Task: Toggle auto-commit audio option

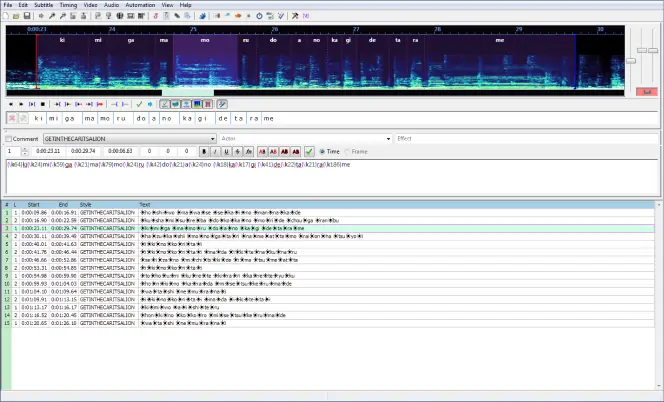Action: (165, 104)
